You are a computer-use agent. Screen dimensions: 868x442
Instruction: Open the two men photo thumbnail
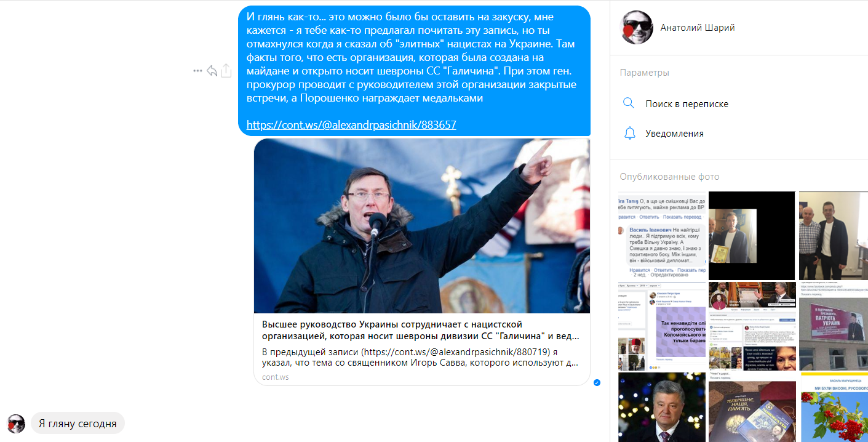tap(834, 236)
